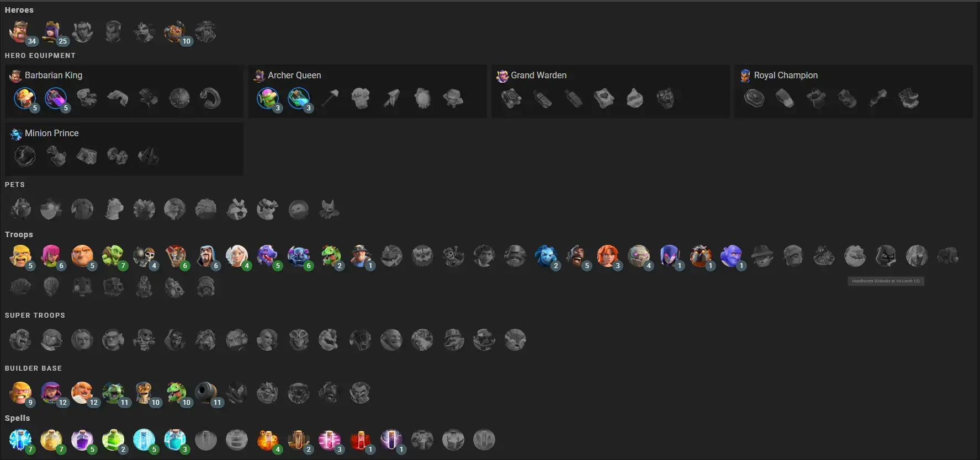Click the P.E.K.K.A troop level 6 icon
This screenshot has height=460, width=980.
pyautogui.click(x=298, y=256)
